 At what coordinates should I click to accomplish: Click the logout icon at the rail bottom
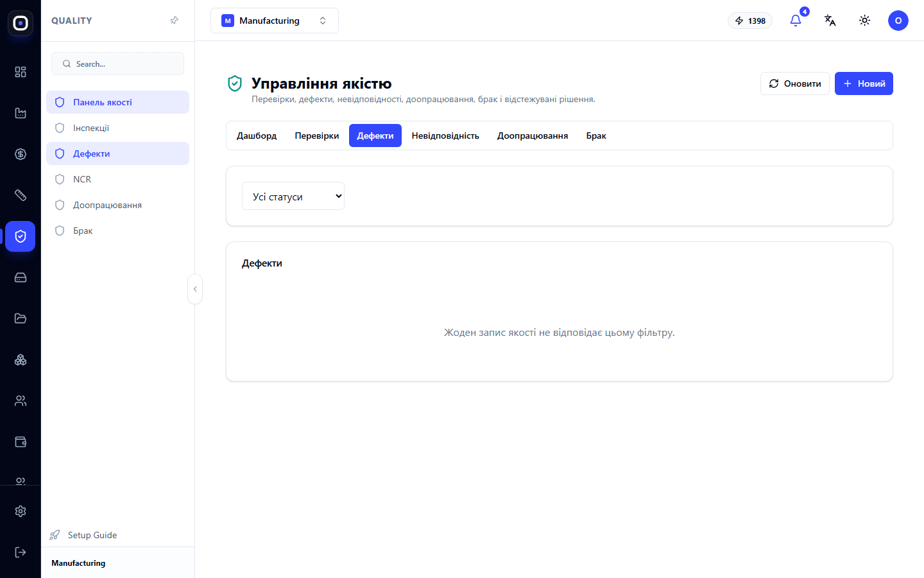point(21,552)
